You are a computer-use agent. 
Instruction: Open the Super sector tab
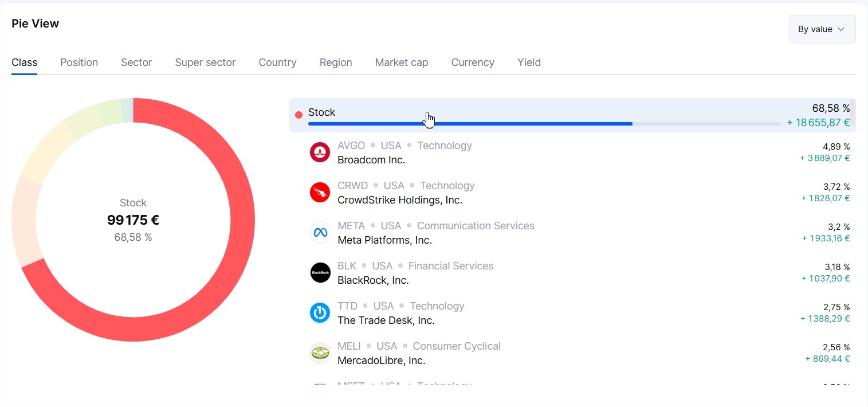point(205,62)
